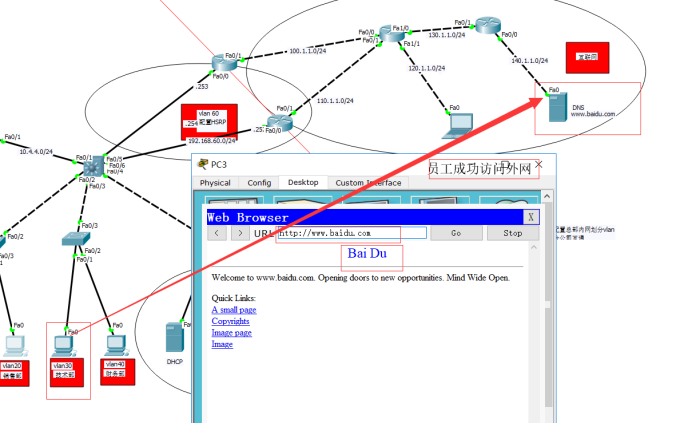Click the 100.1.1.0/24 network label
The height and width of the screenshot is (423, 693).
308,51
